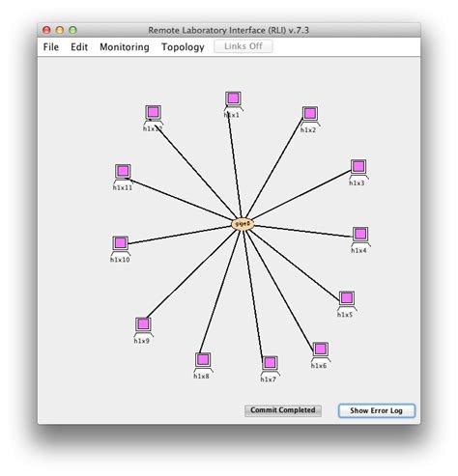Screen dimensions: 458x476
Task: Click the Show Error Log button
Action: click(377, 410)
